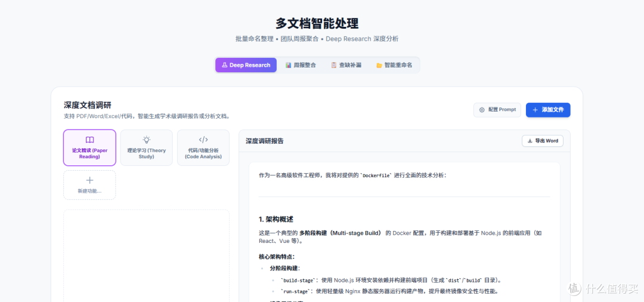Viewport: 644px width, 302px height.
Task: Click the lightbulb icon on Theory Study
Action: pos(146,140)
